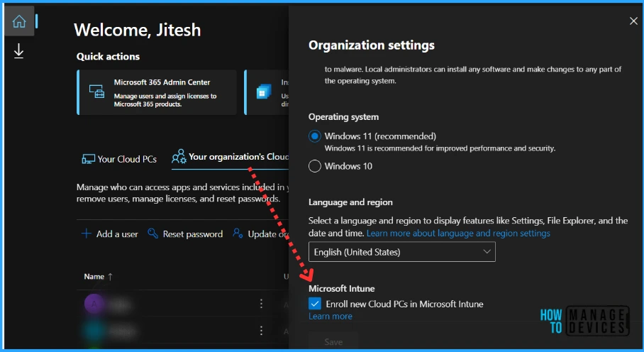Image resolution: width=644 pixels, height=352 pixels.
Task: Open more options for first user row
Action: [261, 304]
